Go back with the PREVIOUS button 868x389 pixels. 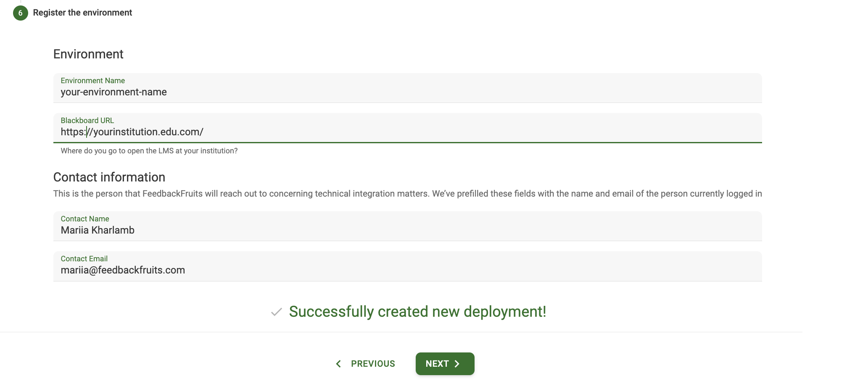[x=372, y=364]
